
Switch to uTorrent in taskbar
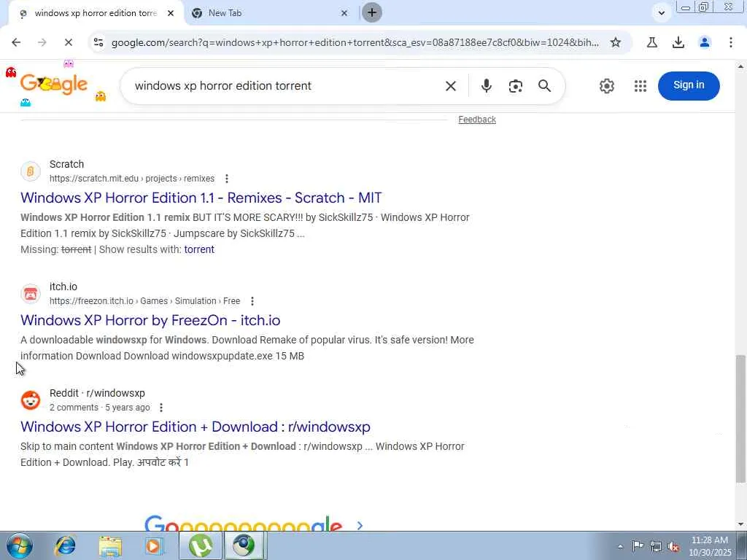pyautogui.click(x=201, y=545)
